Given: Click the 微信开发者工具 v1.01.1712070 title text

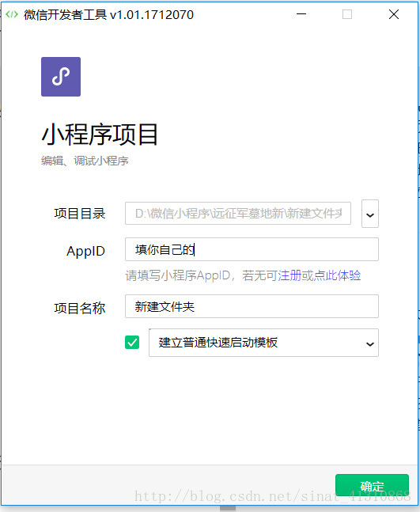Looking at the screenshot, I should pos(108,15).
